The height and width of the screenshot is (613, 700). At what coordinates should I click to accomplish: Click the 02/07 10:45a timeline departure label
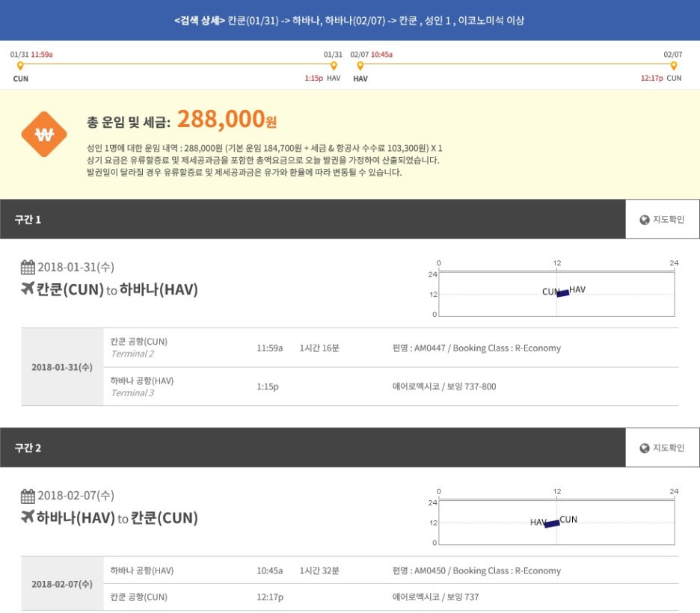tap(372, 55)
